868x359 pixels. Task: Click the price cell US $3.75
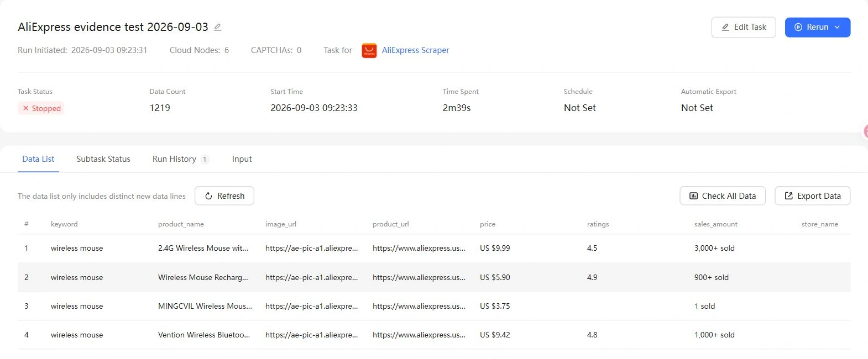[x=495, y=307]
